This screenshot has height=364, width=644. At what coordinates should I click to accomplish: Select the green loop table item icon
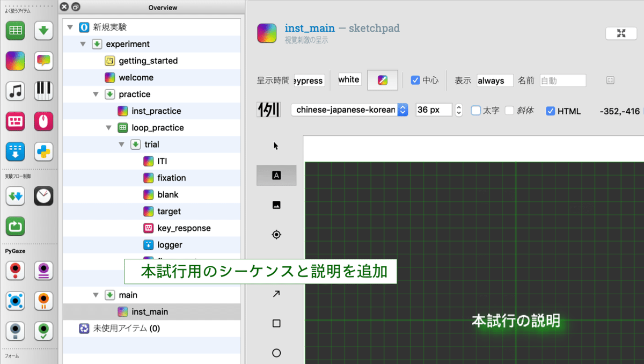click(15, 31)
